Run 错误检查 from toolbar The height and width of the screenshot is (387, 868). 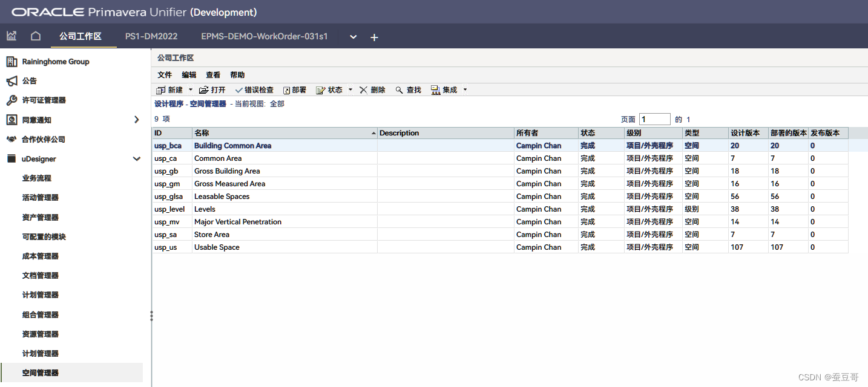tap(254, 90)
